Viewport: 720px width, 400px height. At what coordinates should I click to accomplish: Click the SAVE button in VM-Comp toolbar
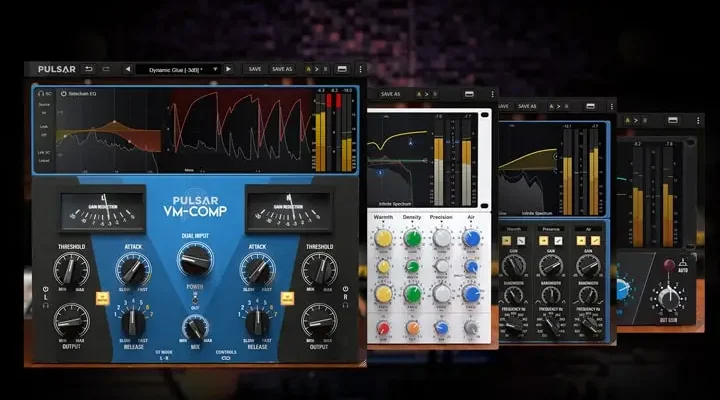[255, 69]
